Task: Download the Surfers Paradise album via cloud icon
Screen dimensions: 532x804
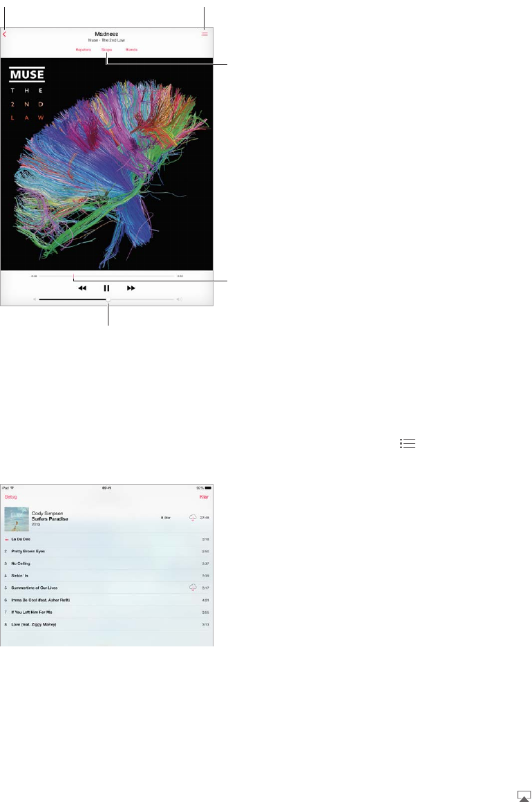Action: coord(193,518)
